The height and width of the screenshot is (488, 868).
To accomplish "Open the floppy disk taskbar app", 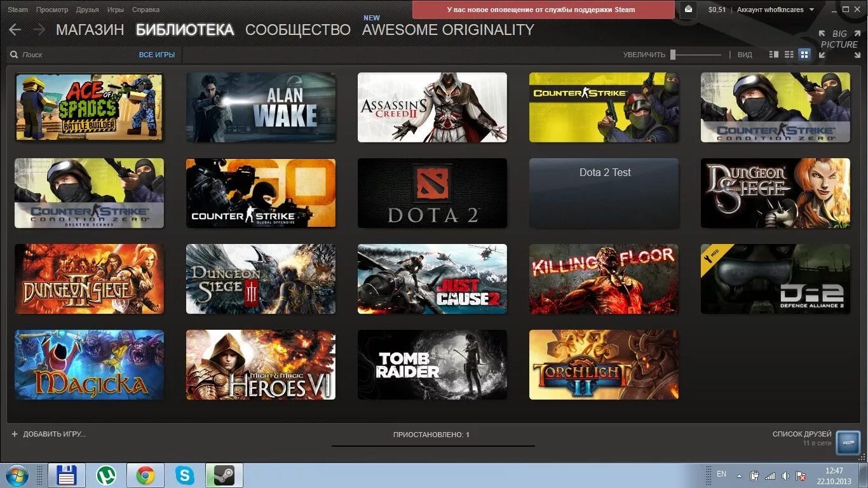I will [x=67, y=475].
